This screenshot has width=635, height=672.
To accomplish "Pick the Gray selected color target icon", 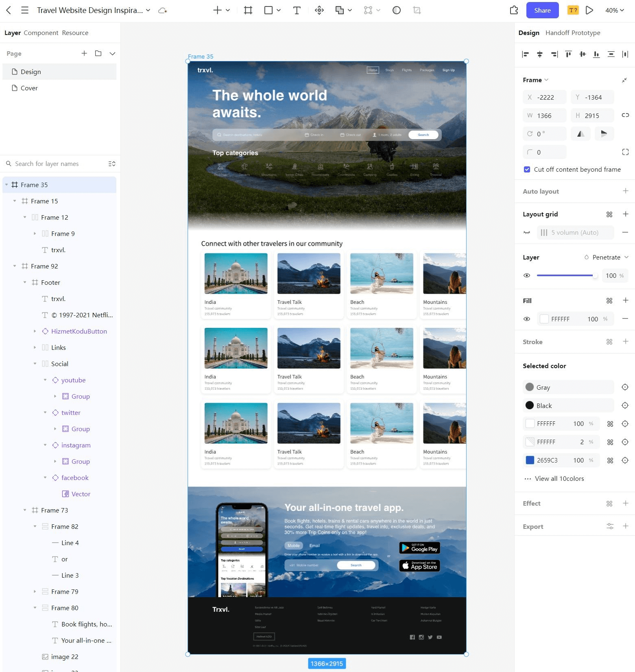I will 625,387.
